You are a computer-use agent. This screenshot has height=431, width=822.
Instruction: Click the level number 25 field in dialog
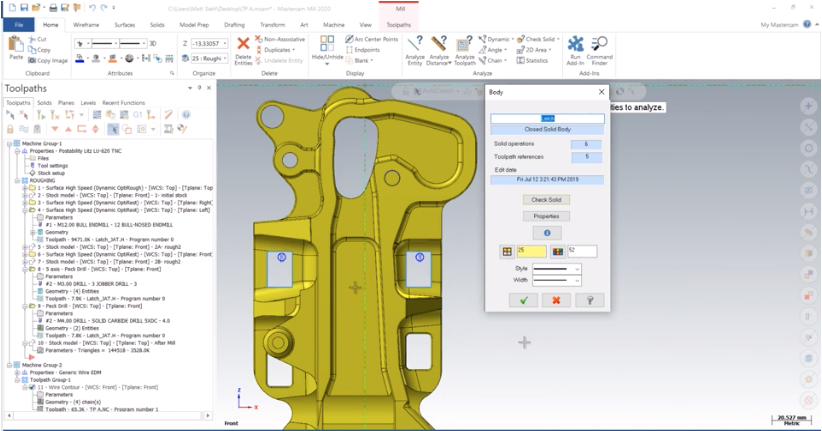(532, 252)
